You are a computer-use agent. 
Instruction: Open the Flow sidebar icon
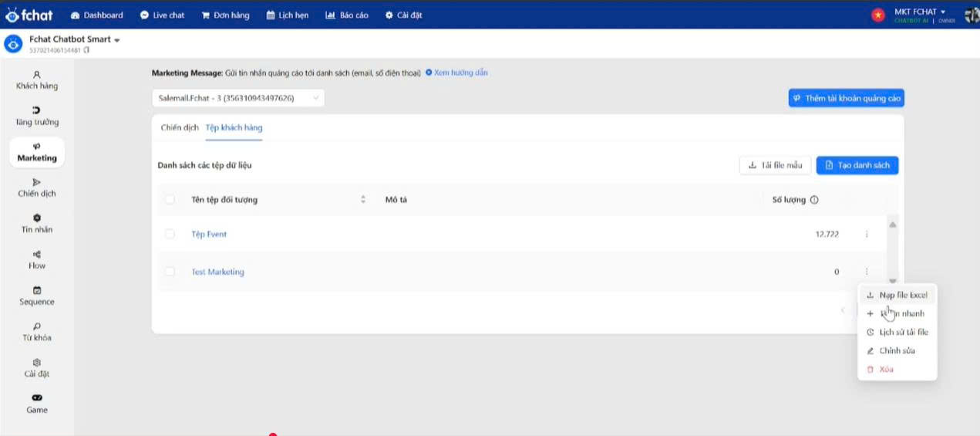[x=37, y=255]
